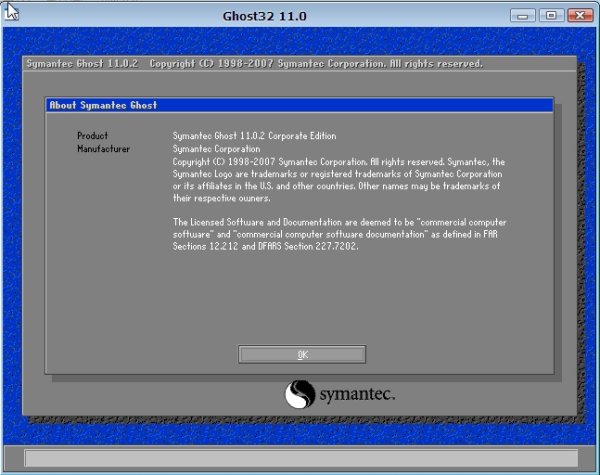600x475 pixels.
Task: Click the symantec wordmark beside the logo
Action: (357, 395)
